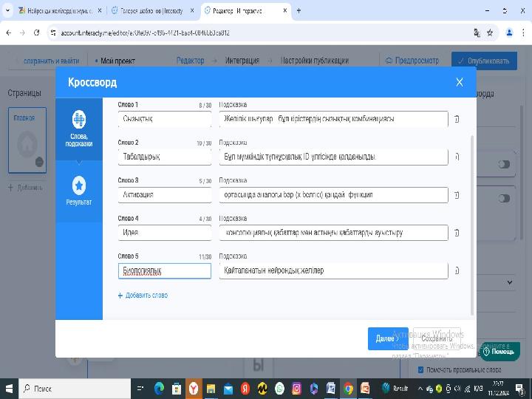Delete the Слово 3 row with trash icon

457,195
